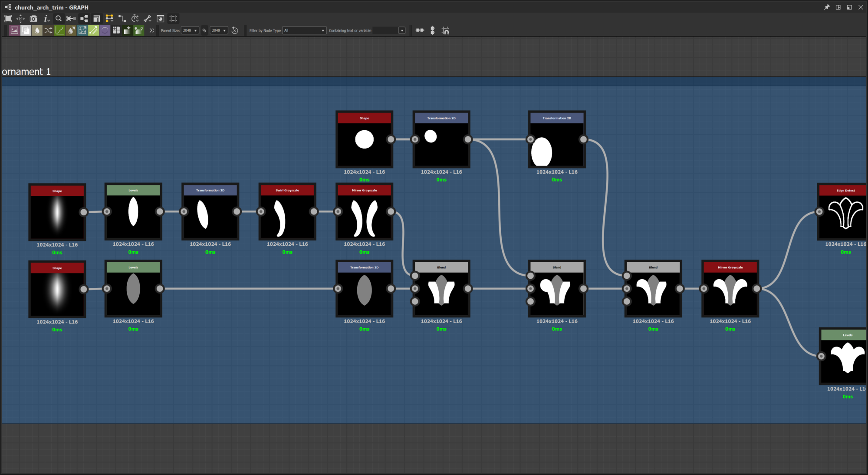
Task: Add a Bitmap node from toolbar
Action: click(x=14, y=30)
